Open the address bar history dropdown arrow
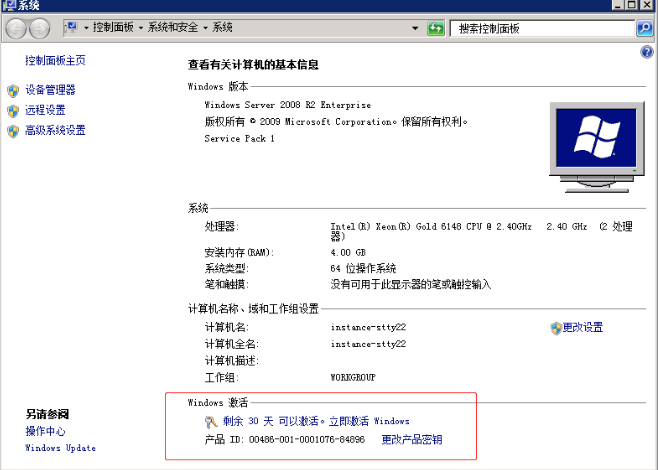The width and height of the screenshot is (660, 470). pos(416,27)
